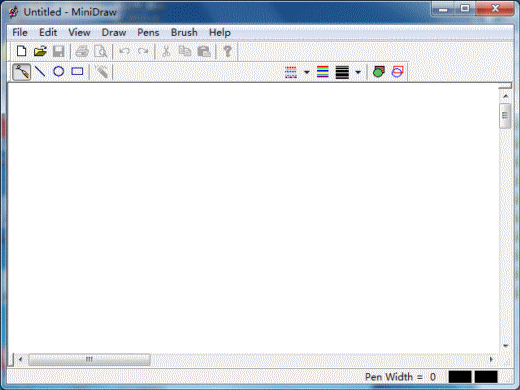Click the vertical scrollbar up arrow
This screenshot has width=520, height=390.
pos(505,96)
